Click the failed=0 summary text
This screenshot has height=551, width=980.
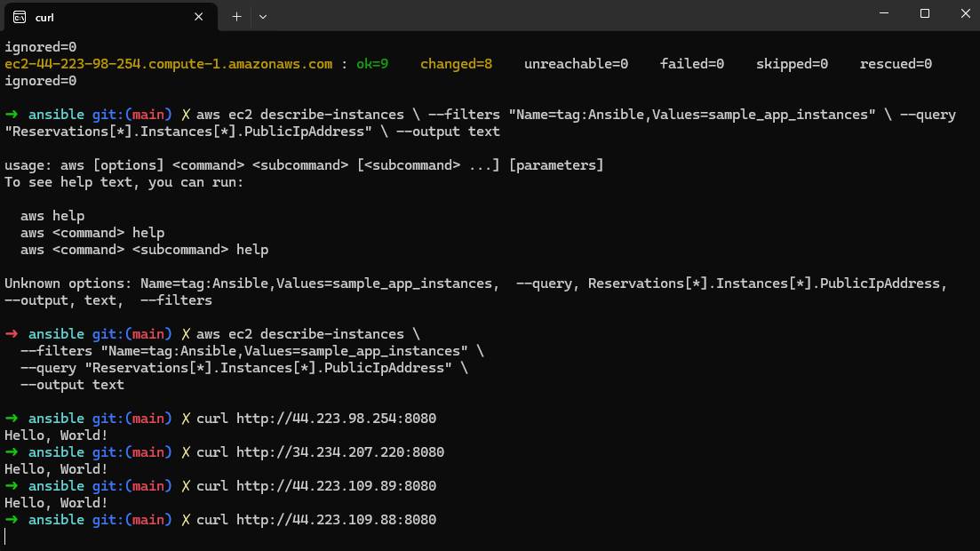(692, 63)
